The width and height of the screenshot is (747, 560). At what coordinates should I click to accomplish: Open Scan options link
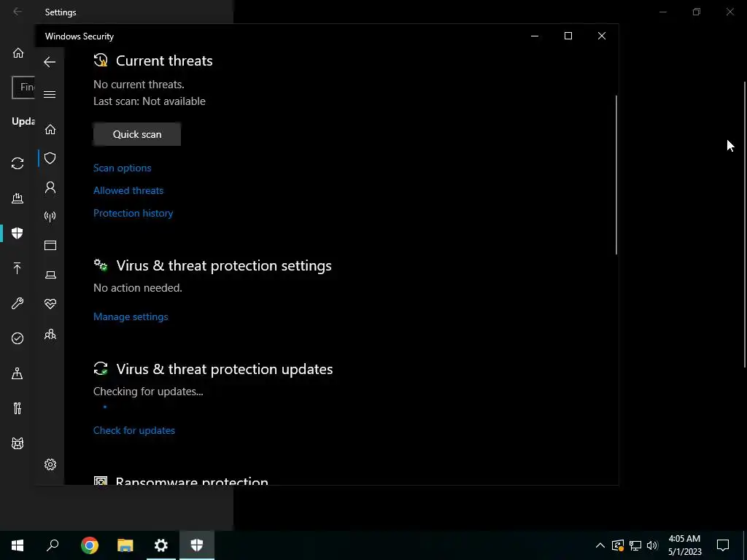[122, 168]
